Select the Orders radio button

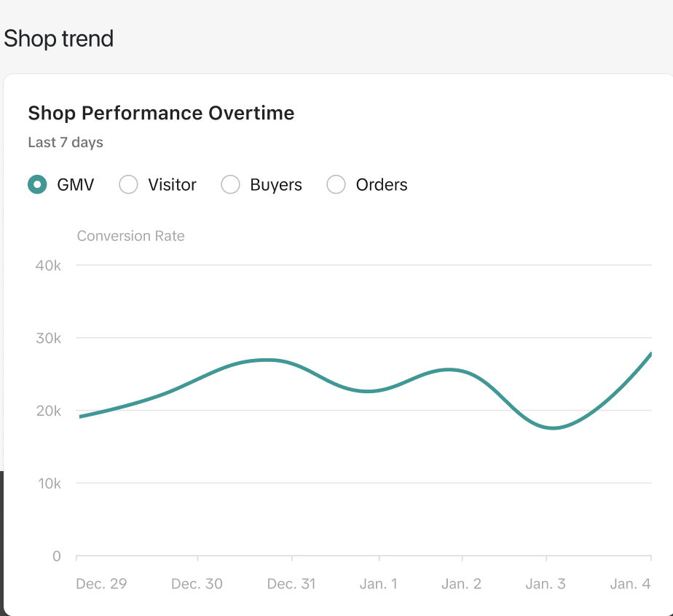coord(336,184)
